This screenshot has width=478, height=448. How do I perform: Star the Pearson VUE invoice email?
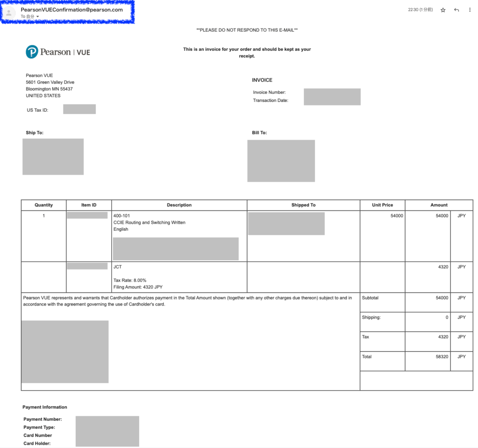(x=443, y=9)
